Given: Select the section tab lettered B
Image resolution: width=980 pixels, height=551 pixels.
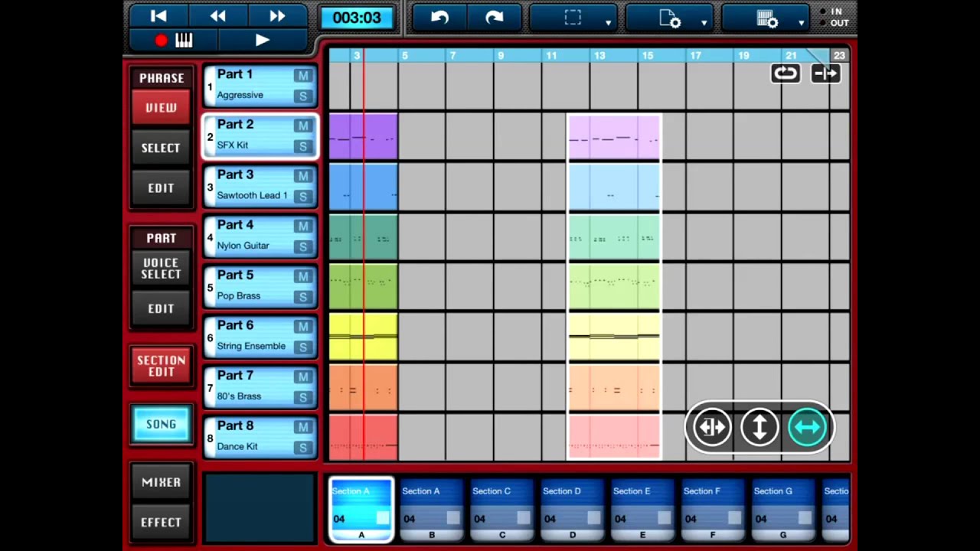Looking at the screenshot, I should click(x=431, y=510).
